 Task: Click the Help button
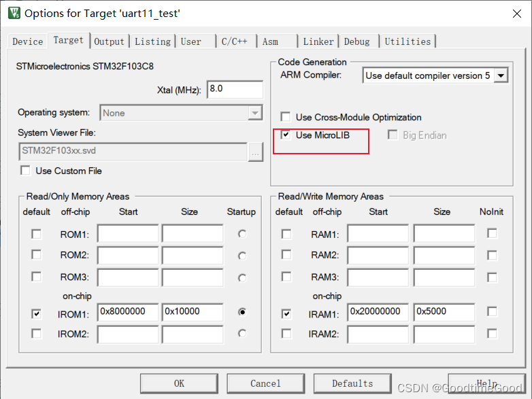(487, 383)
